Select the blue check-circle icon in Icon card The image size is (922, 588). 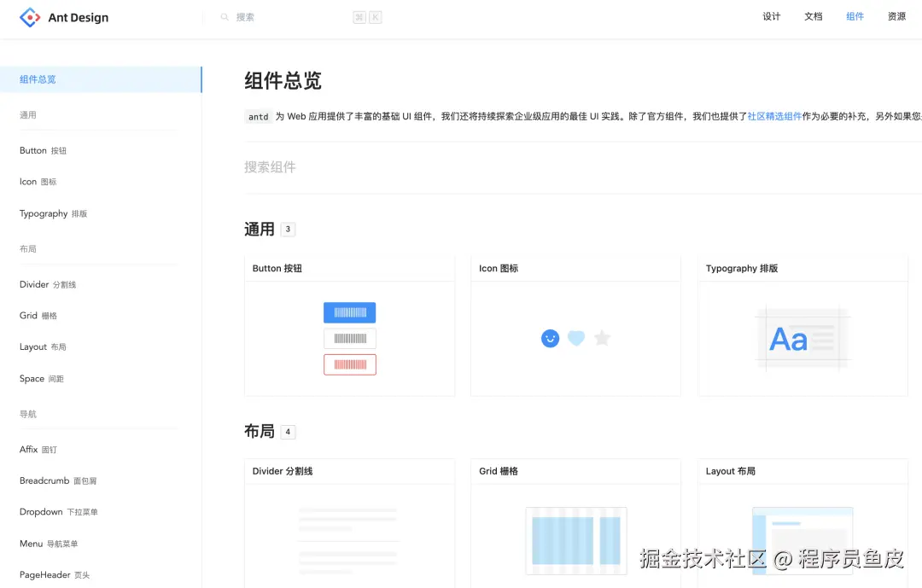(550, 338)
